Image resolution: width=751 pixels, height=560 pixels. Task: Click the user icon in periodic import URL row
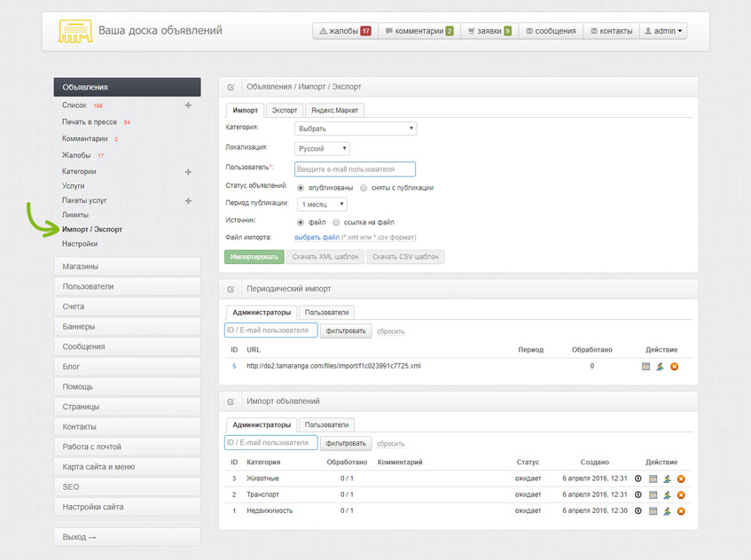tap(660, 367)
